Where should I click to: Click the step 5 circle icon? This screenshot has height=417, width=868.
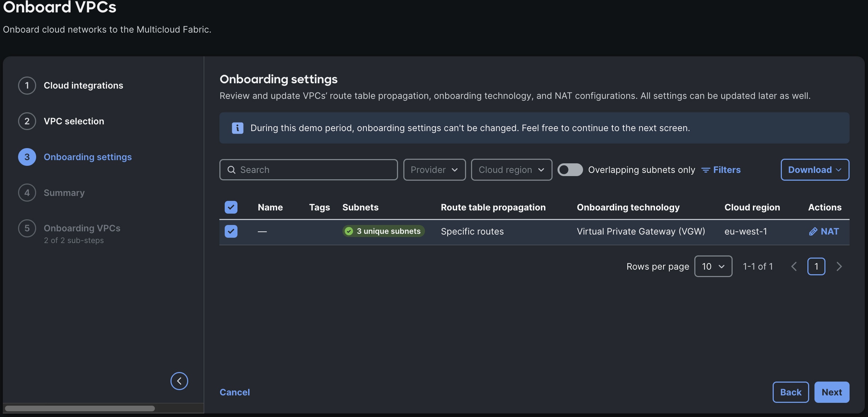tap(27, 229)
